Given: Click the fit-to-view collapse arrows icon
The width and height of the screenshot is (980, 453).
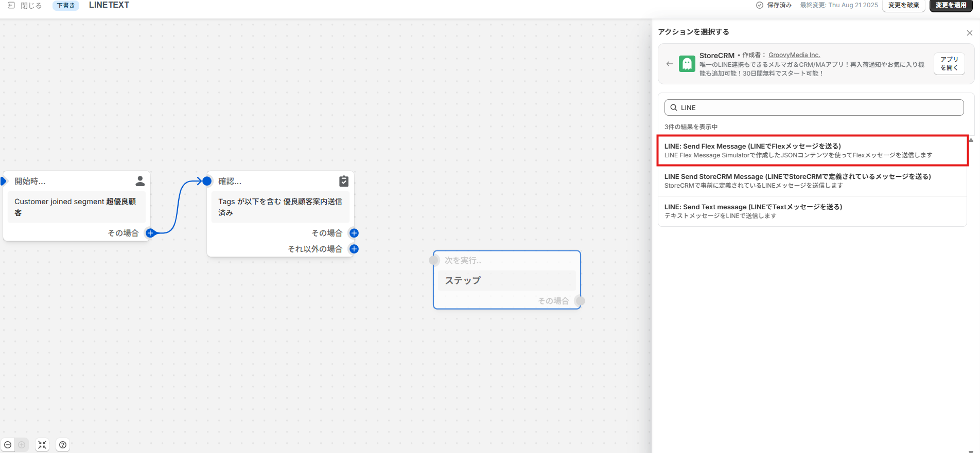Looking at the screenshot, I should pos(42,445).
